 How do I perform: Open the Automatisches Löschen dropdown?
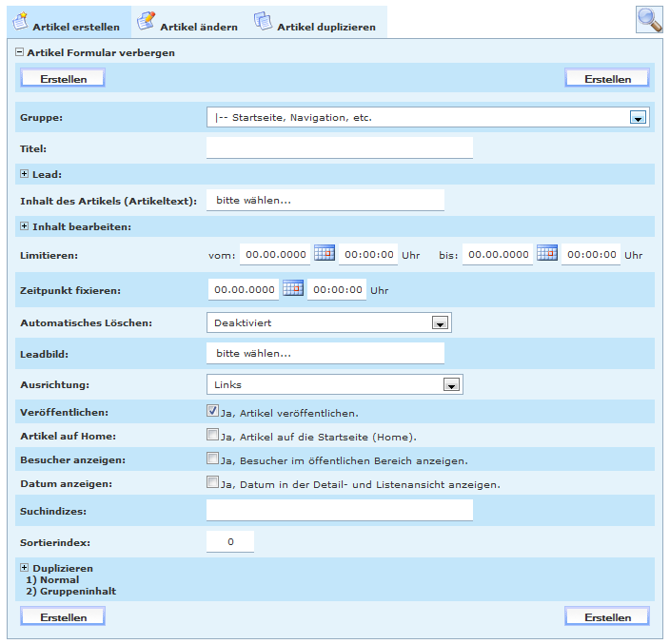(440, 323)
